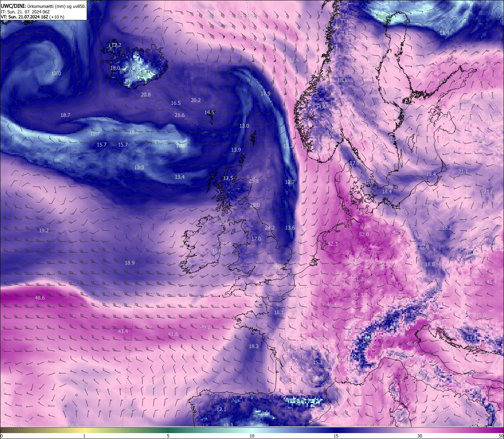Click the color scale label 10
This screenshot has width=504, height=439.
coord(252,436)
